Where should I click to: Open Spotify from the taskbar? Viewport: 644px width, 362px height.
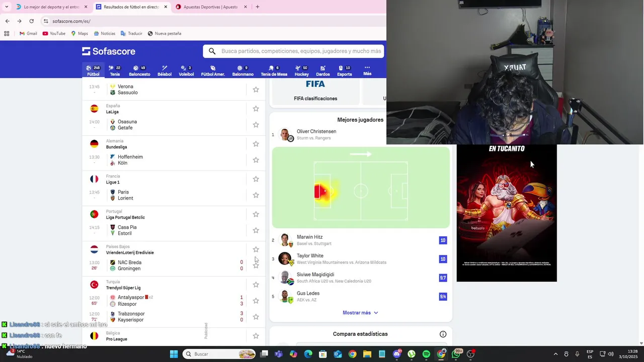(x=426, y=354)
